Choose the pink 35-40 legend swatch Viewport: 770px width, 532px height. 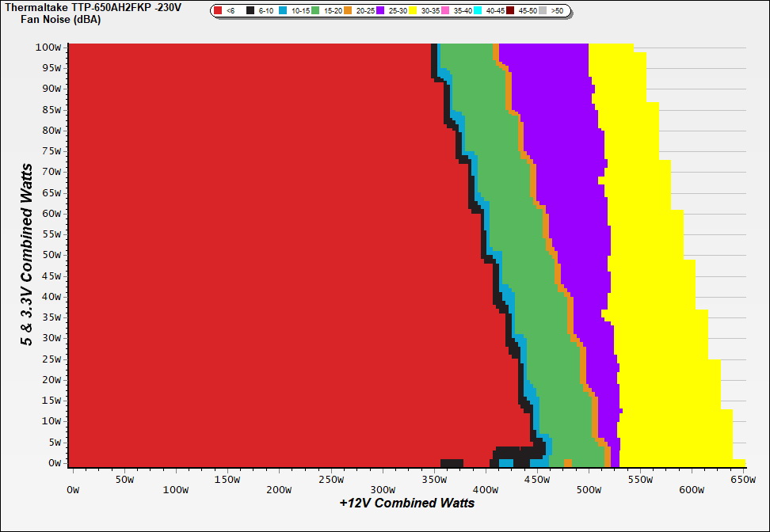click(446, 11)
